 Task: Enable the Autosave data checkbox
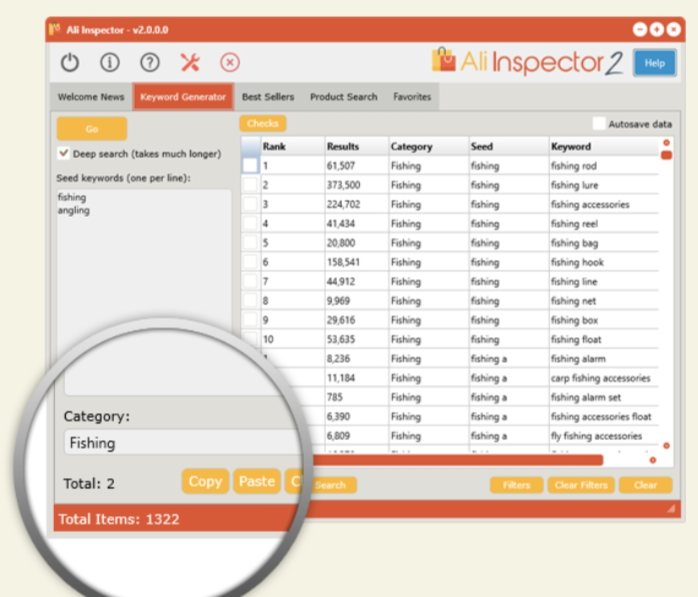pos(599,123)
